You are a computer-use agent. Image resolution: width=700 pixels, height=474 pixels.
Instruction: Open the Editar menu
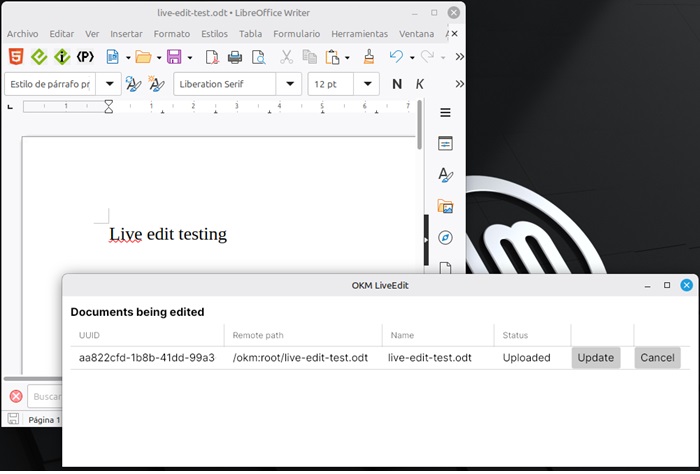[x=62, y=34]
